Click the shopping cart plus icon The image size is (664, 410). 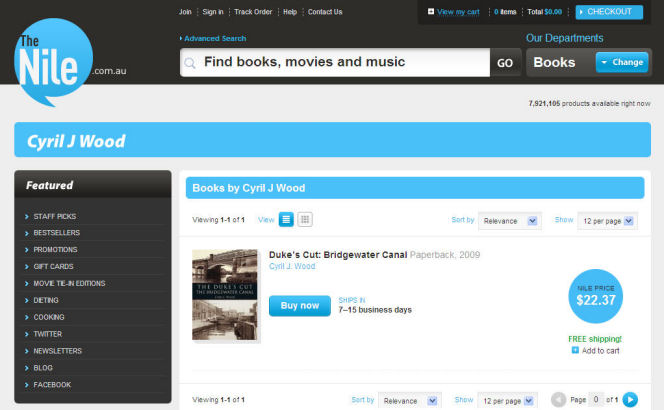(x=431, y=12)
